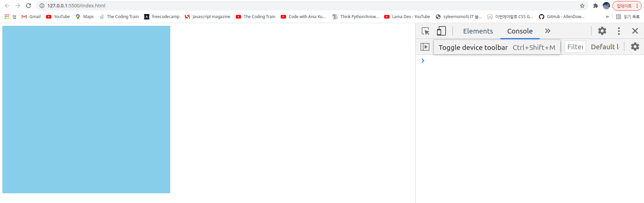Screen dimensions: 644x203
Task: Open the 이번에야말로 CSS G... bookmark
Action: click(x=510, y=16)
